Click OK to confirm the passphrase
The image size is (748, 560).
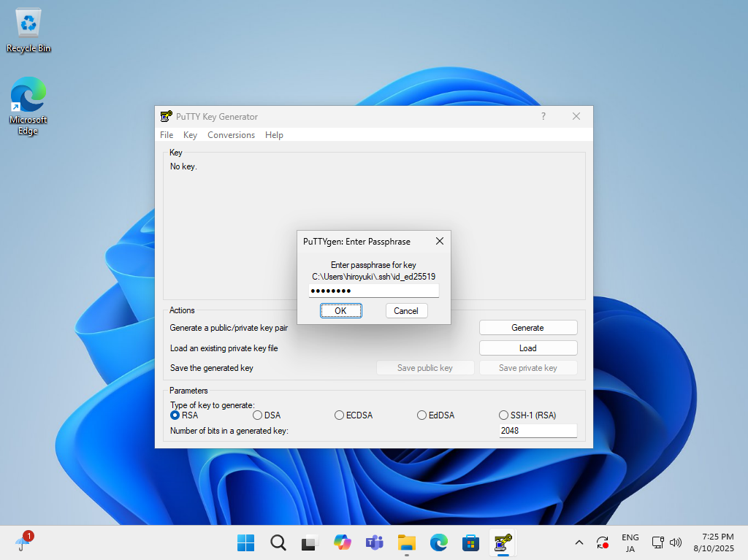[x=340, y=310]
